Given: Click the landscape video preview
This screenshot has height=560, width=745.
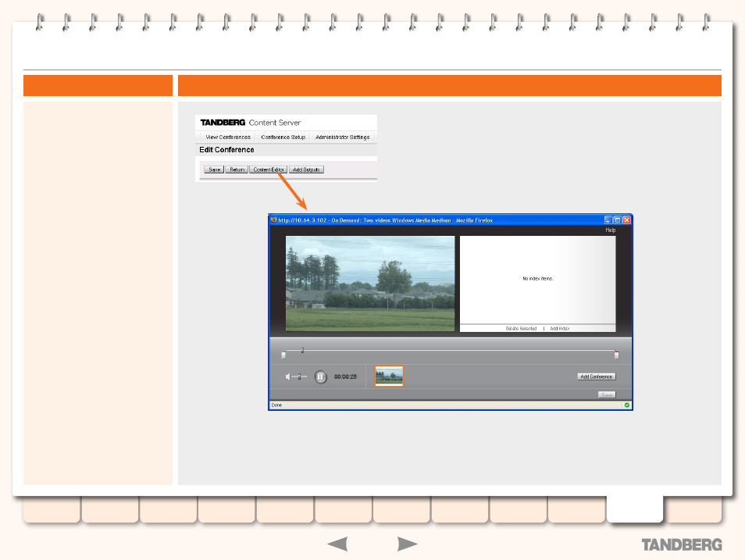Looking at the screenshot, I should (369, 284).
